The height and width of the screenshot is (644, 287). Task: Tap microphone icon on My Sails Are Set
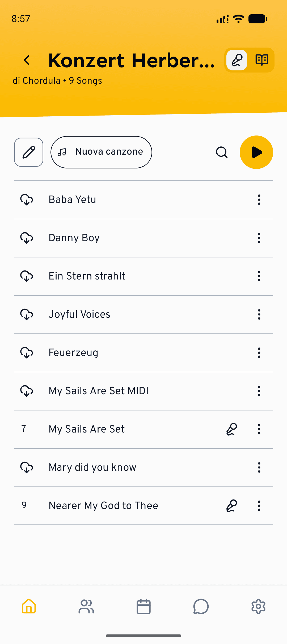point(231,429)
